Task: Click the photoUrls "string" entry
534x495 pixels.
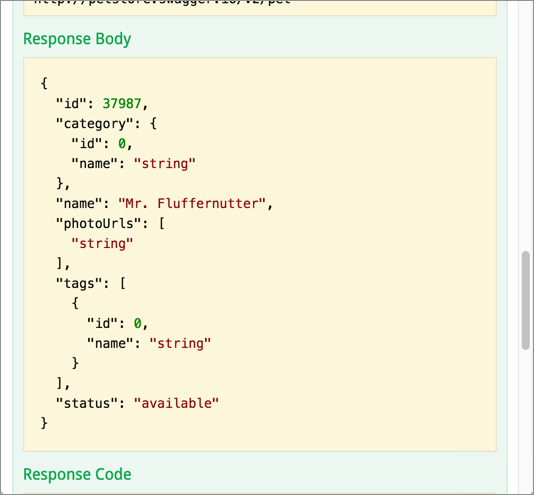Action: [102, 244]
